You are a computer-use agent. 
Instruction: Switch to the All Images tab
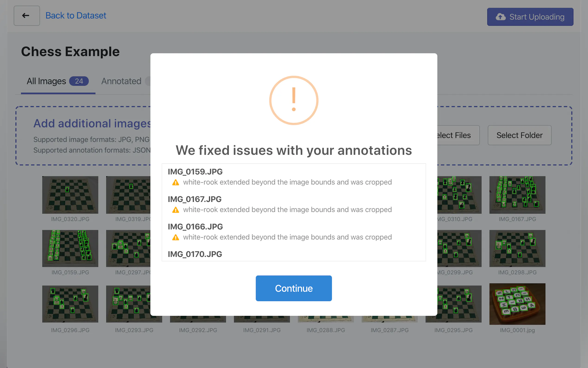click(46, 81)
